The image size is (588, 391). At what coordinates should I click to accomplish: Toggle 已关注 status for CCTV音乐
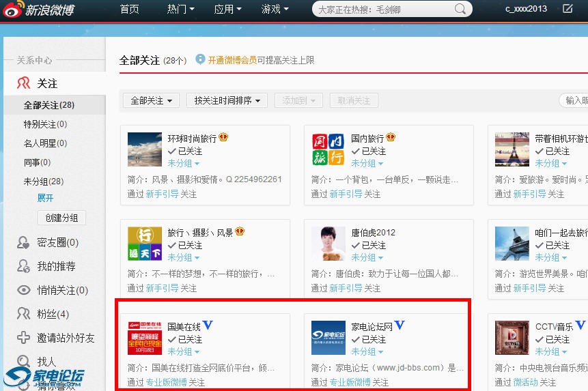[552, 339]
